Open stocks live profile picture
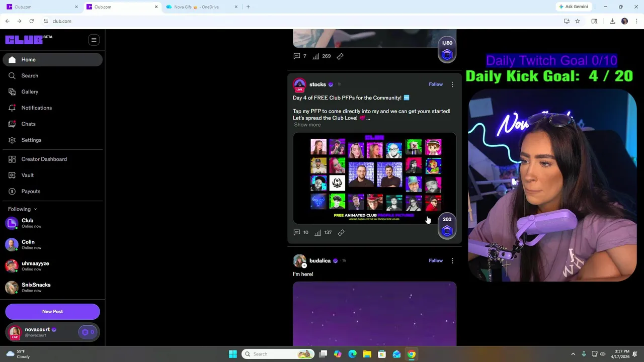 (x=299, y=85)
